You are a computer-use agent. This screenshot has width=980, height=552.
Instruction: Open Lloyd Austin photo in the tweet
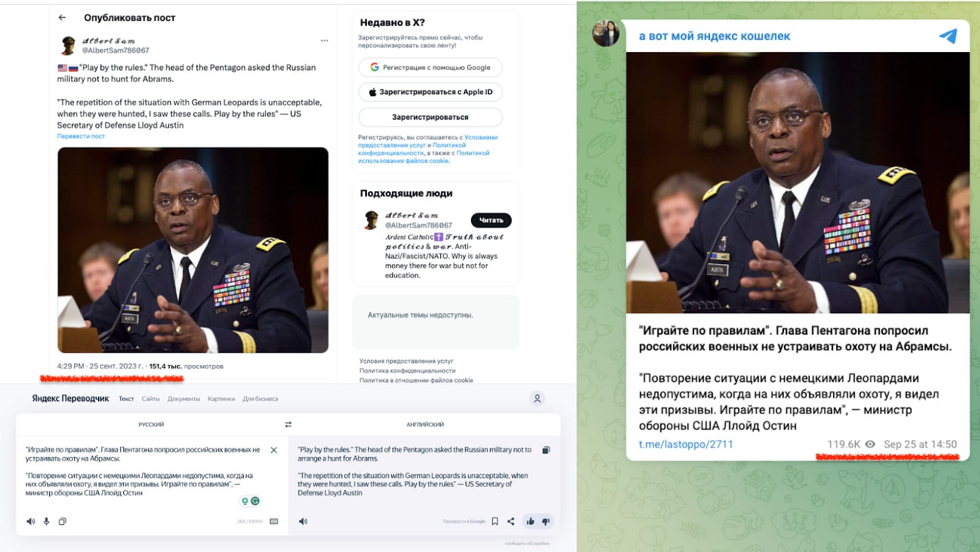(x=193, y=250)
